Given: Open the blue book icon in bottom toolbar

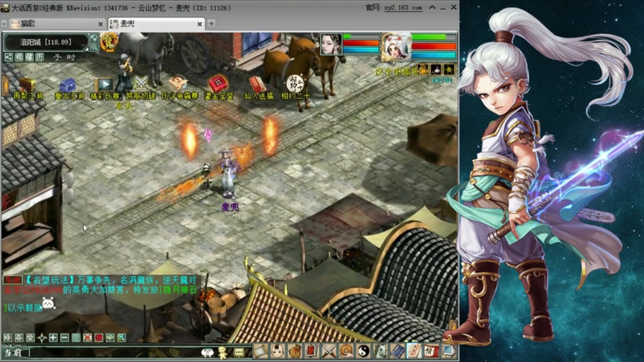Looking at the screenshot, I should tap(397, 351).
